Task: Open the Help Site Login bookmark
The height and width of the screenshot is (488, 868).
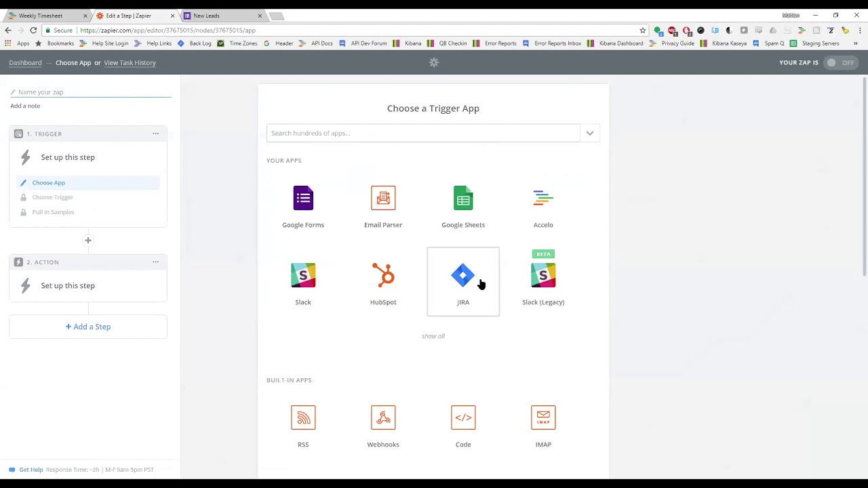Action: click(104, 43)
